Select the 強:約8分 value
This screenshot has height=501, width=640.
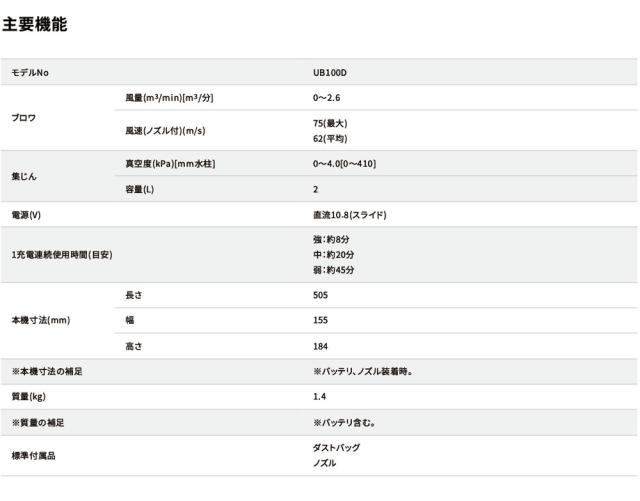pyautogui.click(x=331, y=239)
